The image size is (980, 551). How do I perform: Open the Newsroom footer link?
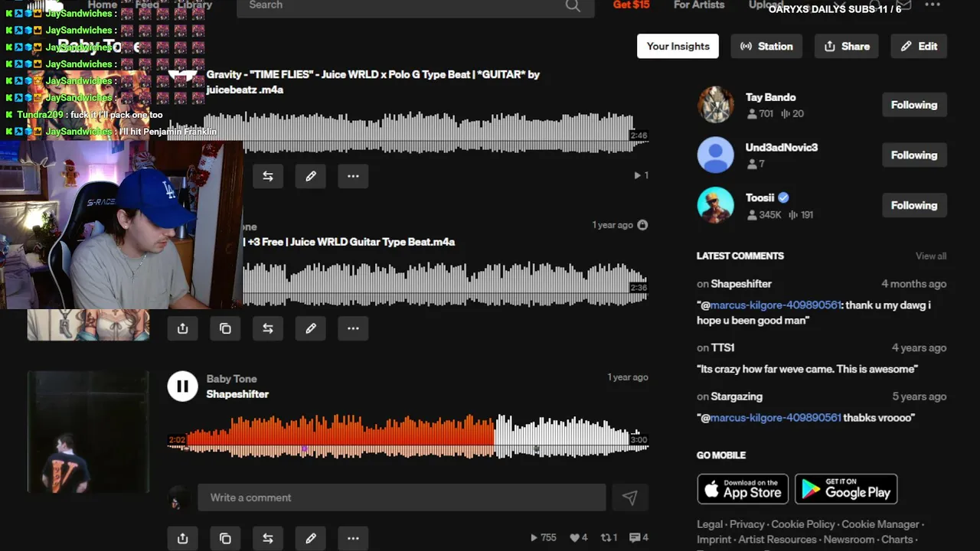[849, 540]
